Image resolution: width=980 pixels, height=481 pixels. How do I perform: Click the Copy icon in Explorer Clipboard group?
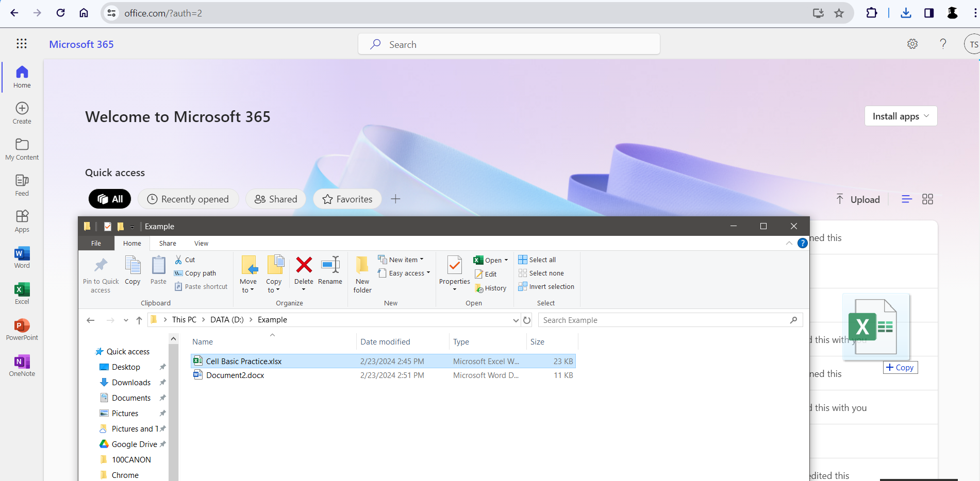(132, 270)
